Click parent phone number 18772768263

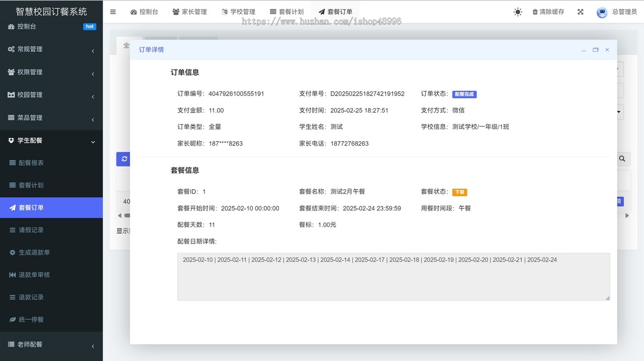click(349, 143)
